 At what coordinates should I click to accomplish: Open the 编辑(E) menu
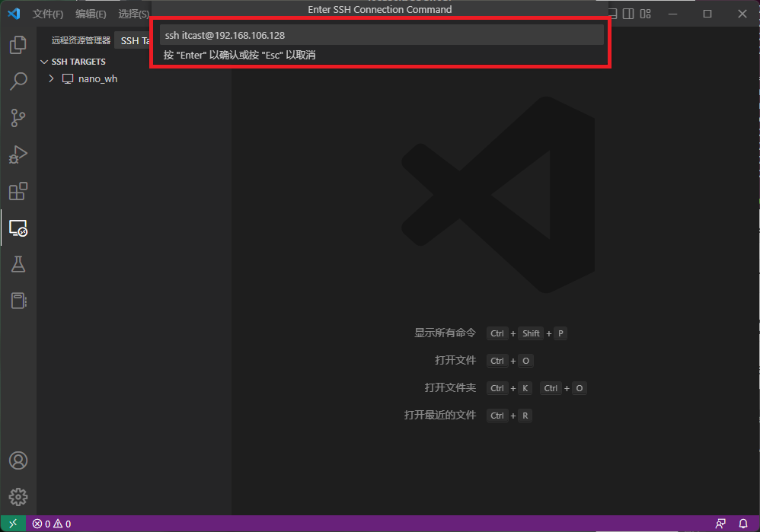click(x=91, y=14)
